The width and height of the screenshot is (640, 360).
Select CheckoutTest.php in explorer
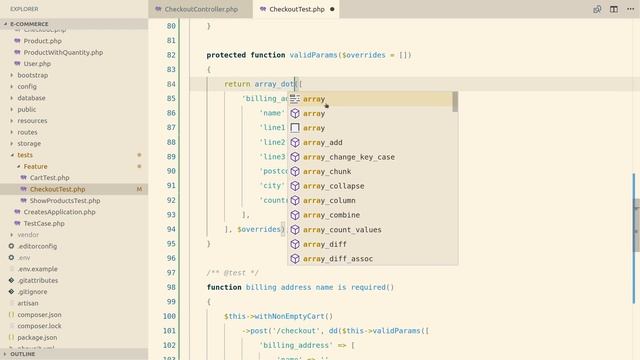pos(58,189)
